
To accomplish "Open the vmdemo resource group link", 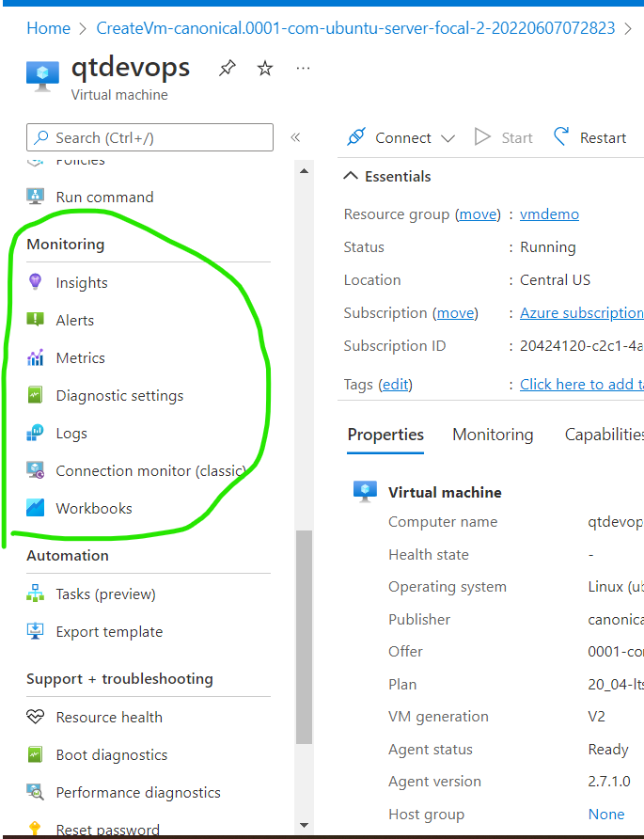I will 549,214.
